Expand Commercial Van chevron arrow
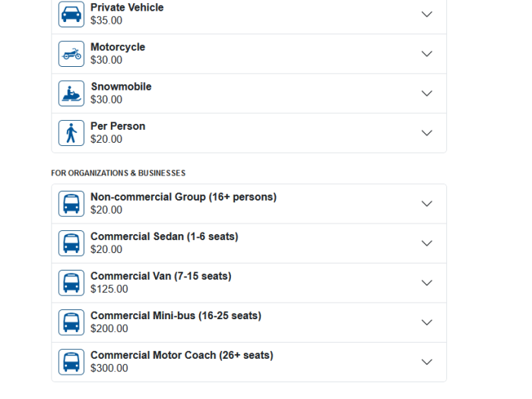The image size is (532, 399). coord(427,283)
